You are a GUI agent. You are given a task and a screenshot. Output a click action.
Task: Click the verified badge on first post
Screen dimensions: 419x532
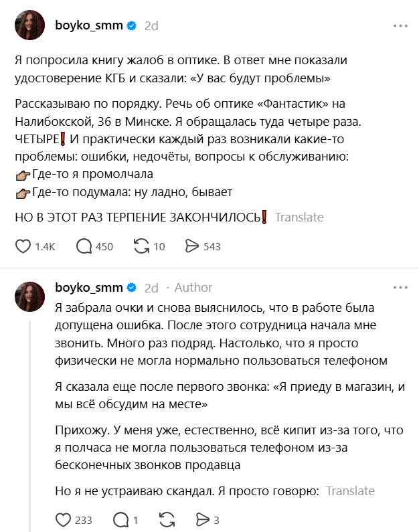[x=132, y=26]
